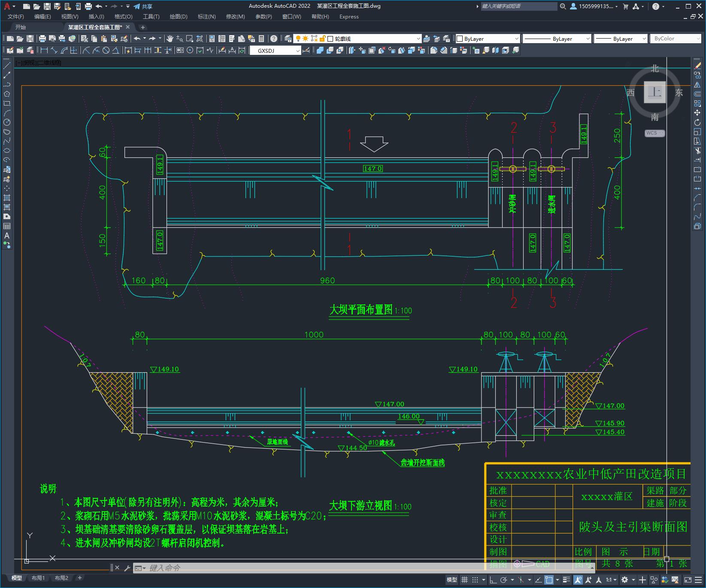706x588 pixels.
Task: Click the 共享 share button
Action: [x=143, y=6]
